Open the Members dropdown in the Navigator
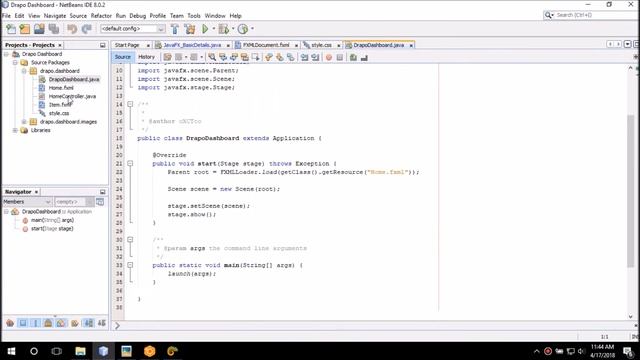The image size is (640, 360). pyautogui.click(x=27, y=202)
